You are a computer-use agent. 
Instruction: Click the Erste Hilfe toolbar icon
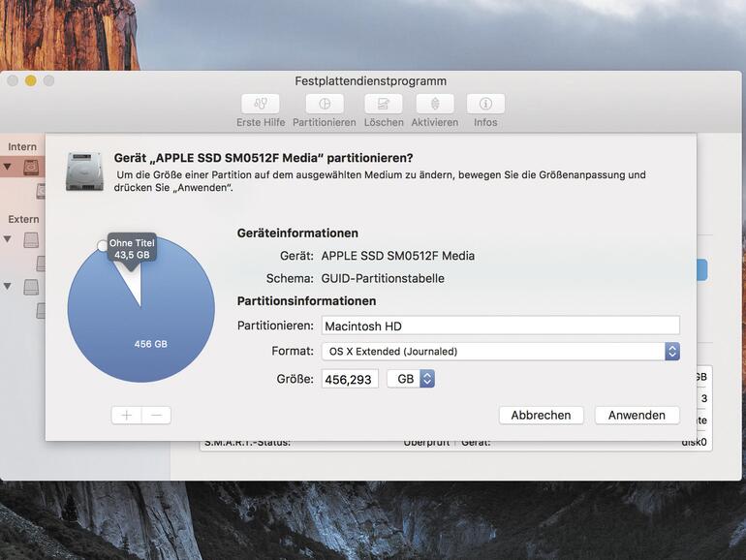[261, 104]
